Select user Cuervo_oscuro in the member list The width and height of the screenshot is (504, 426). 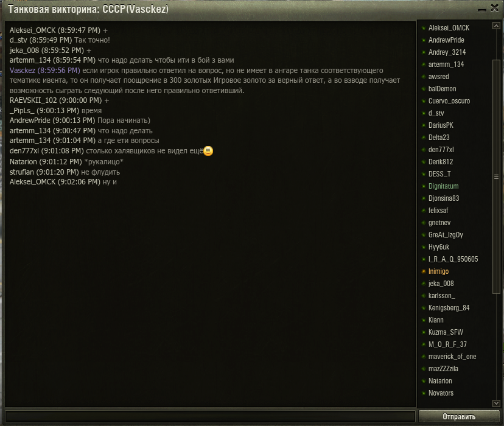(449, 101)
